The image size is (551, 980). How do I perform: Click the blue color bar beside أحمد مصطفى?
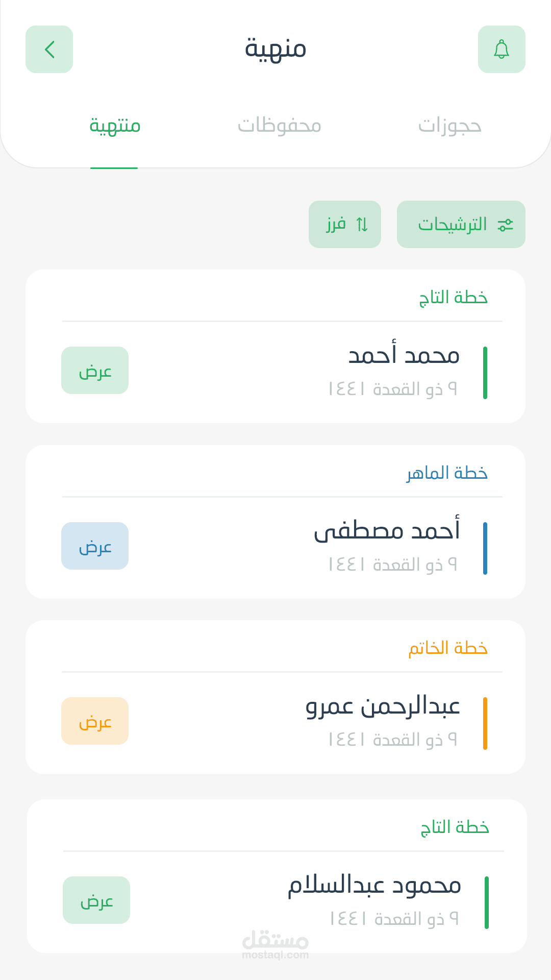point(485,548)
